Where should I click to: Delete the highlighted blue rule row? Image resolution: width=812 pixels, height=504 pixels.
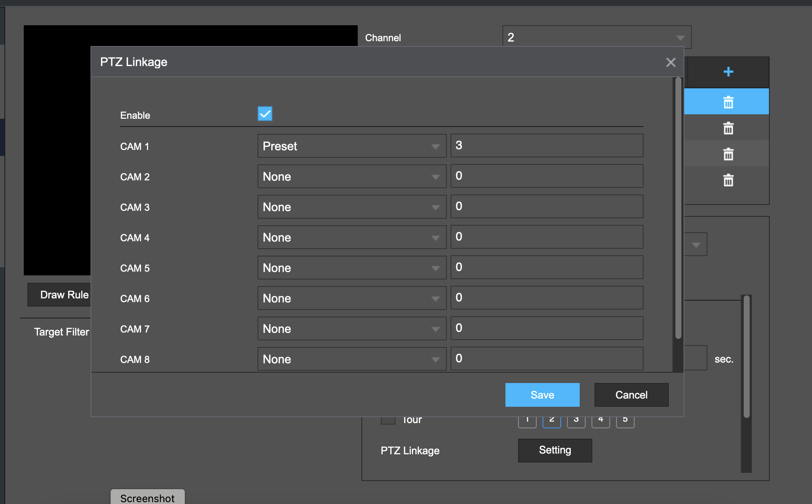(728, 102)
